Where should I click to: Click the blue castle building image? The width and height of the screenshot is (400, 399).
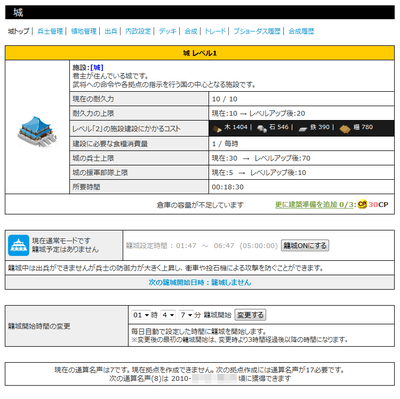(37, 131)
